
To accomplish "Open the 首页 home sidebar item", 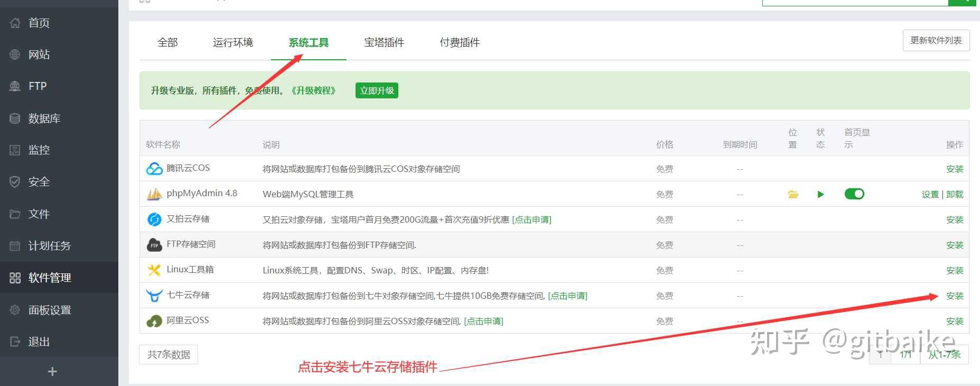I will [59, 23].
